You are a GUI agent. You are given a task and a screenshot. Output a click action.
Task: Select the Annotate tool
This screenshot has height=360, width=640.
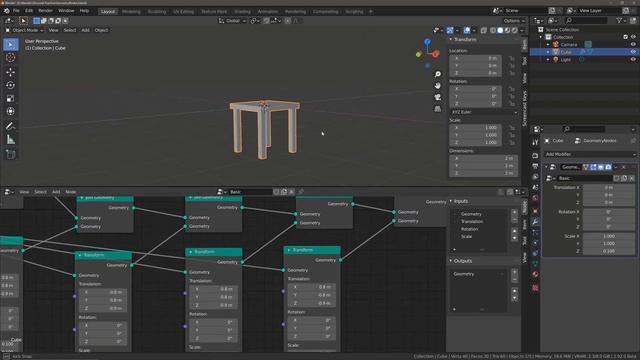pyautogui.click(x=11, y=126)
